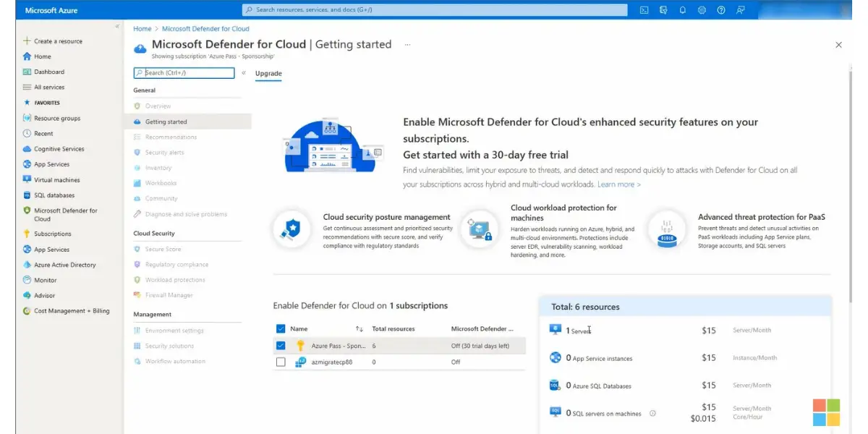Uncheck the Azure Pass subscription checkbox
The height and width of the screenshot is (434, 868).
click(x=281, y=346)
